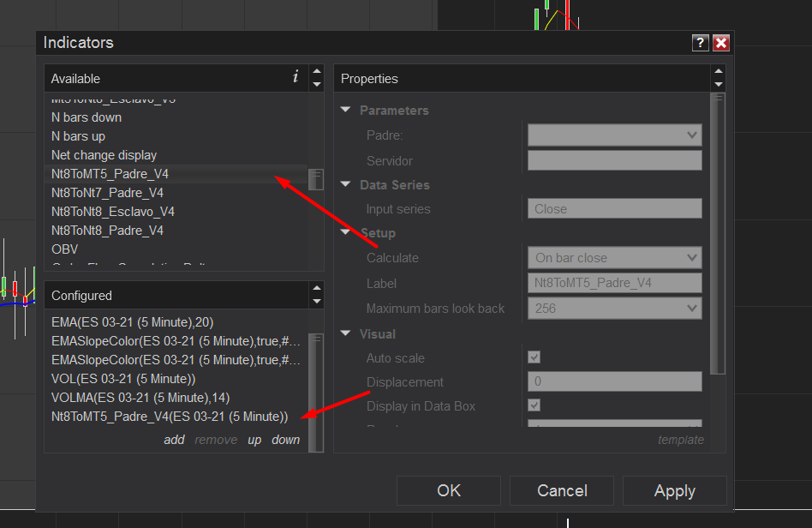The height and width of the screenshot is (528, 812).
Task: Click the Apply button
Action: (674, 491)
